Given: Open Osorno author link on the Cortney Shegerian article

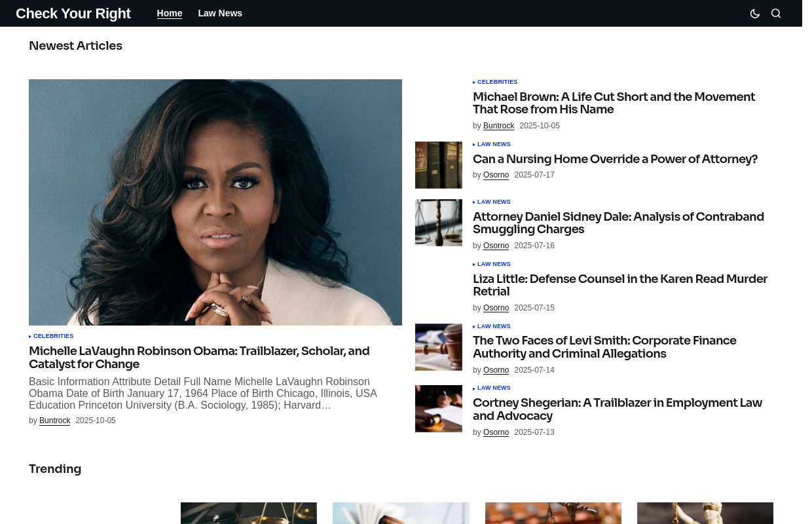Looking at the screenshot, I should 496,432.
